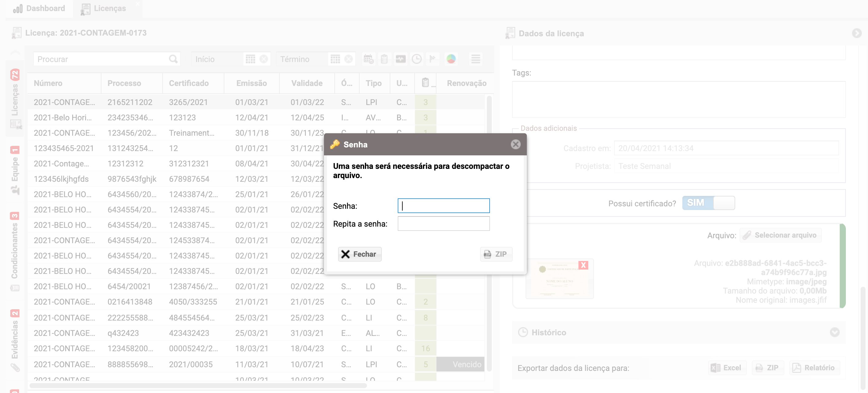This screenshot has height=393, width=868.
Task: Click the Equipe people icon on sidebar
Action: (15, 190)
